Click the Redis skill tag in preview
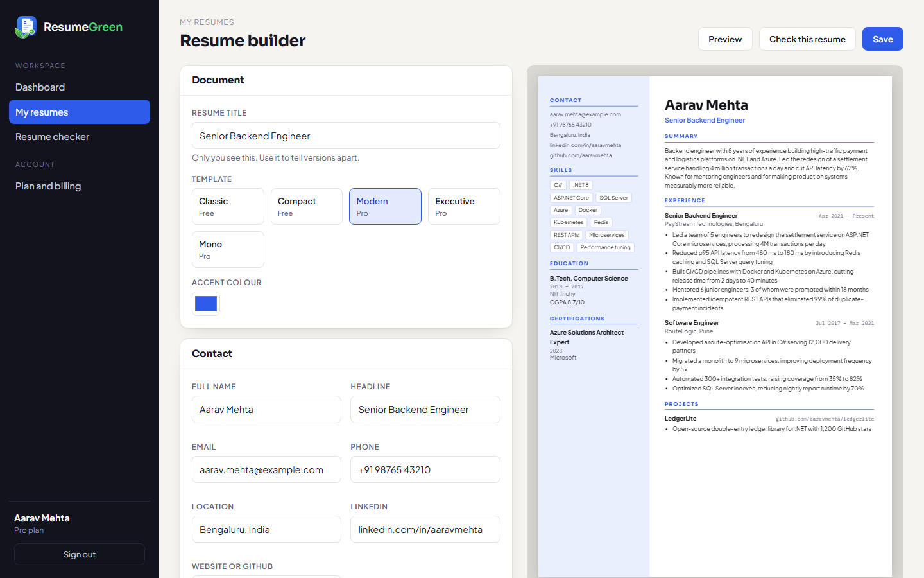The width and height of the screenshot is (924, 578). 601,222
